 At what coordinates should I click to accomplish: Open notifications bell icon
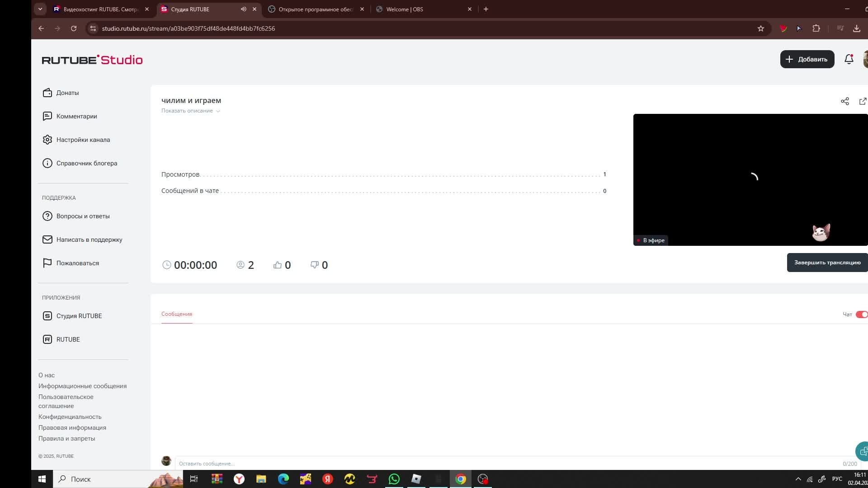point(849,59)
